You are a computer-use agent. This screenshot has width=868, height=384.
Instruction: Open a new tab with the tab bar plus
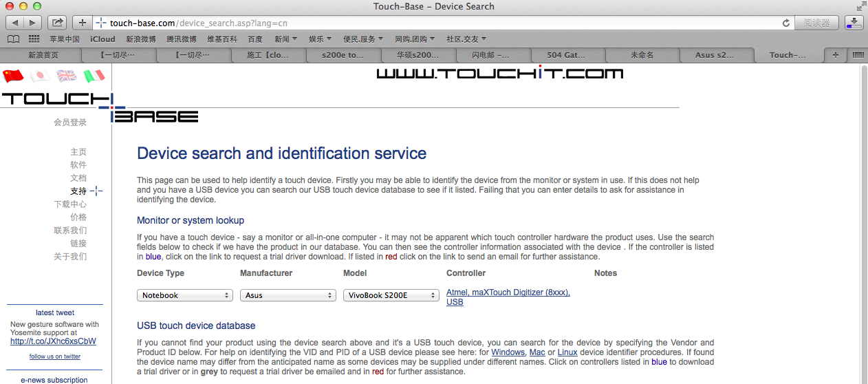836,55
